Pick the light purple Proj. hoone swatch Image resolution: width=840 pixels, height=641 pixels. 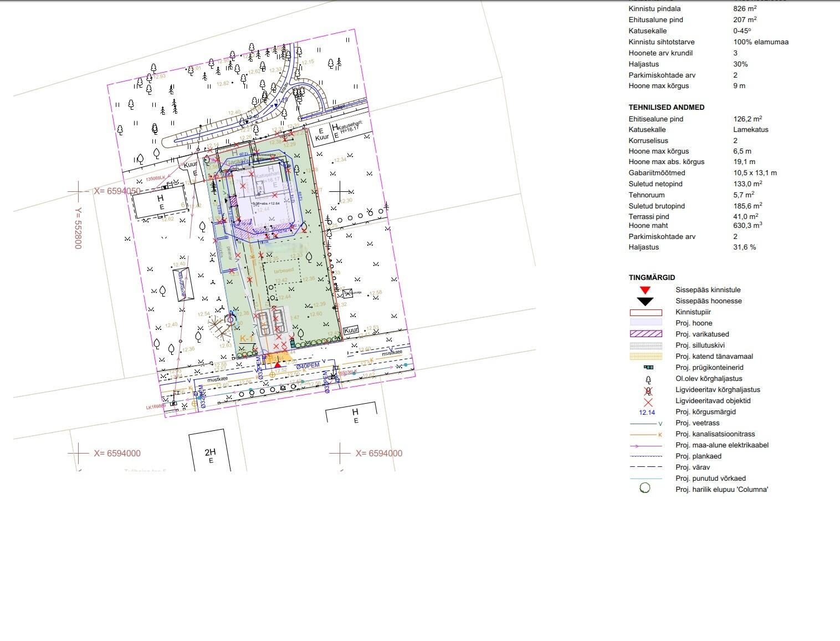click(x=646, y=323)
